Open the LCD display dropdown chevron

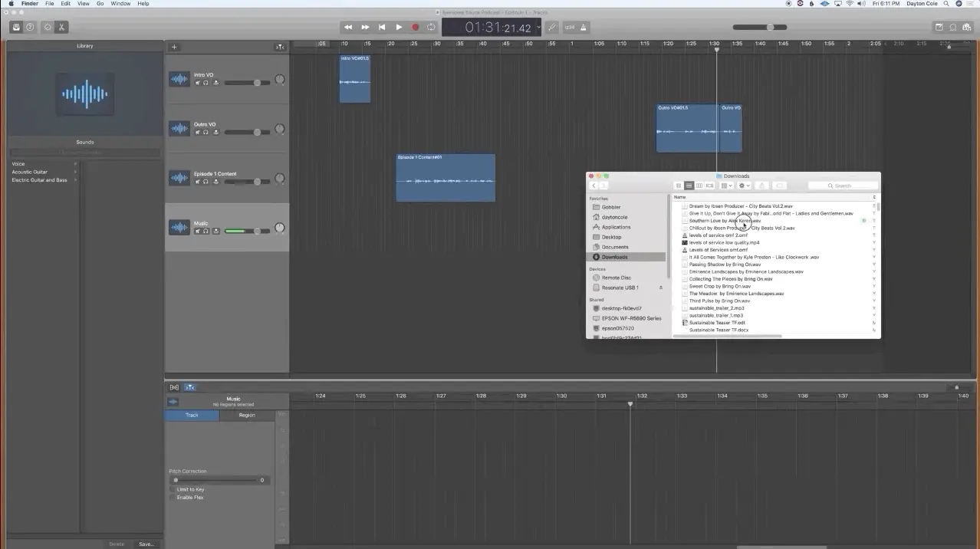click(538, 27)
